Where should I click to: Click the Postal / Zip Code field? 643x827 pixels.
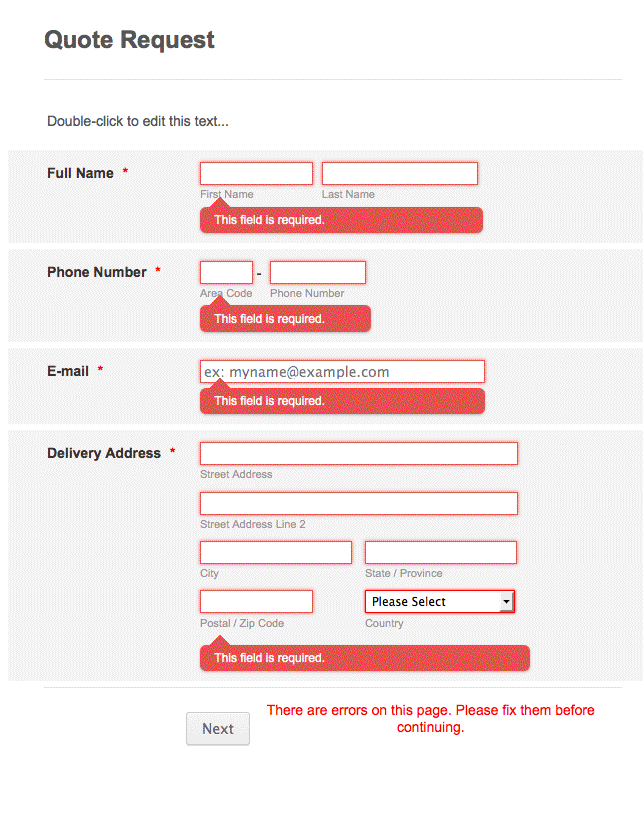pos(256,601)
